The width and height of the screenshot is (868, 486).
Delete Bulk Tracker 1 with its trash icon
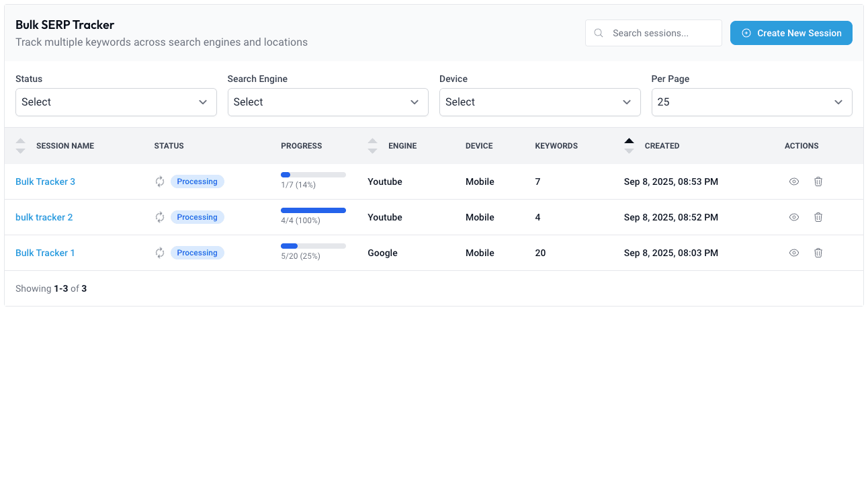click(x=818, y=253)
